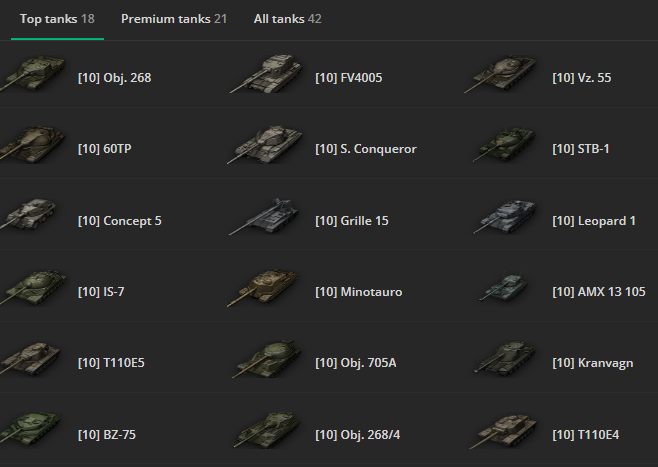Select the "[10] STB-1" label
This screenshot has height=467, width=658.
[x=581, y=149]
